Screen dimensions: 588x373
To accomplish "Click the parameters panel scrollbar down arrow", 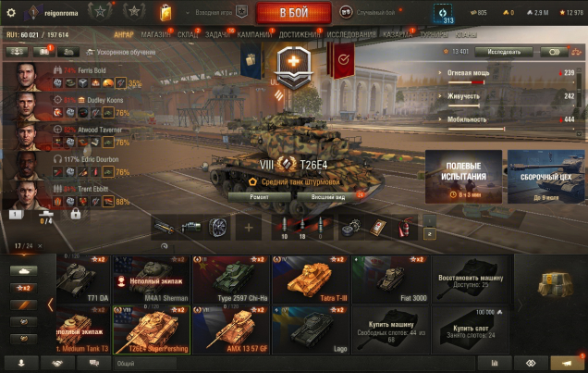I will click(579, 133).
